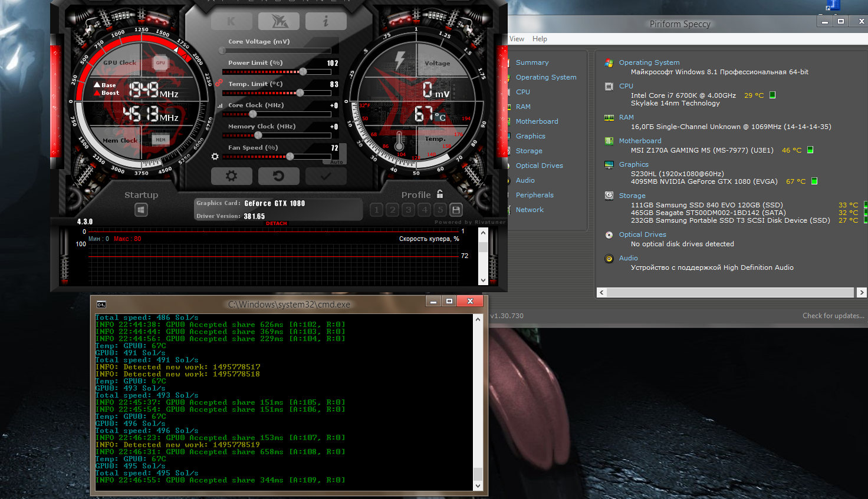Select profile slot 4
Viewport: 868px width, 499px height.
pyautogui.click(x=425, y=210)
